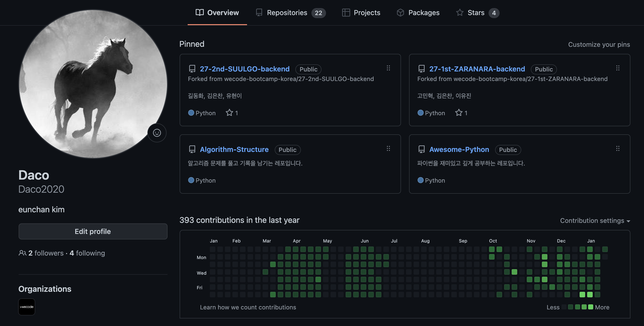The image size is (644, 326).
Task: Grab the drag handle on 27-2nd-SUULGO-backend card
Action: click(388, 68)
